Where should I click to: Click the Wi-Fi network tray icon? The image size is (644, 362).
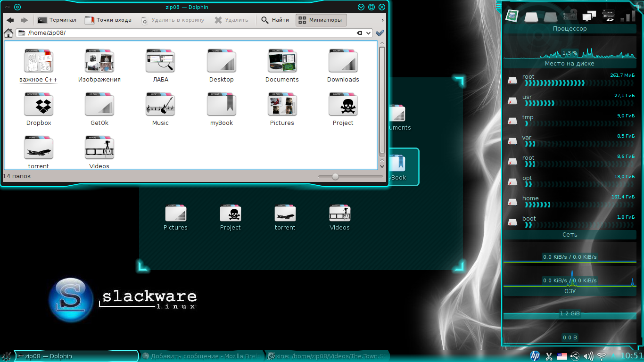point(601,356)
